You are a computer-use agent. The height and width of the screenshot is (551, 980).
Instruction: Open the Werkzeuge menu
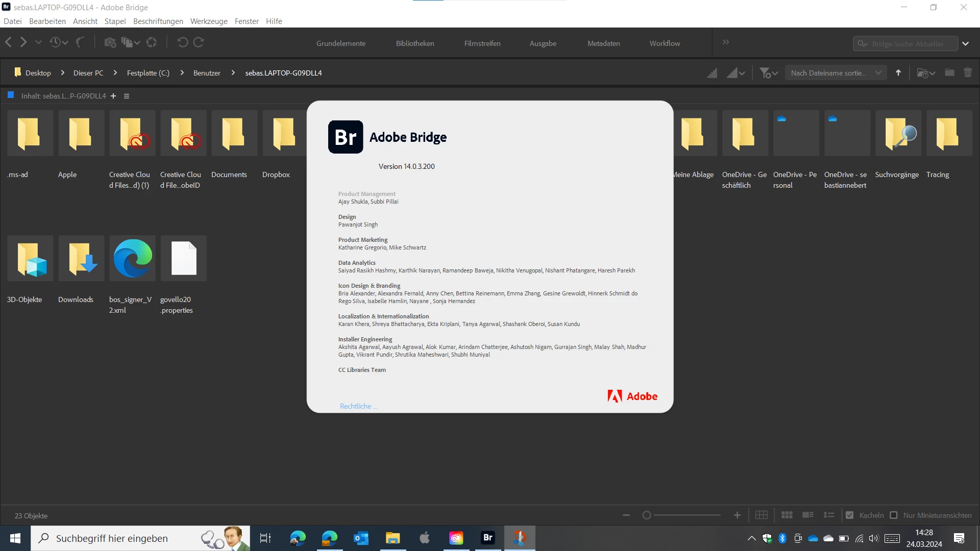pos(209,21)
